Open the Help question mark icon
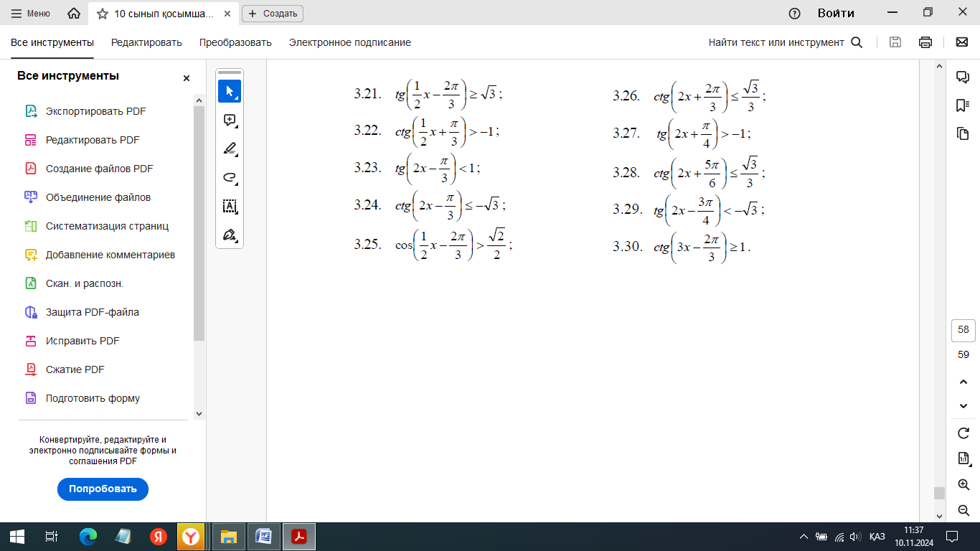The width and height of the screenshot is (980, 551). [x=794, y=13]
